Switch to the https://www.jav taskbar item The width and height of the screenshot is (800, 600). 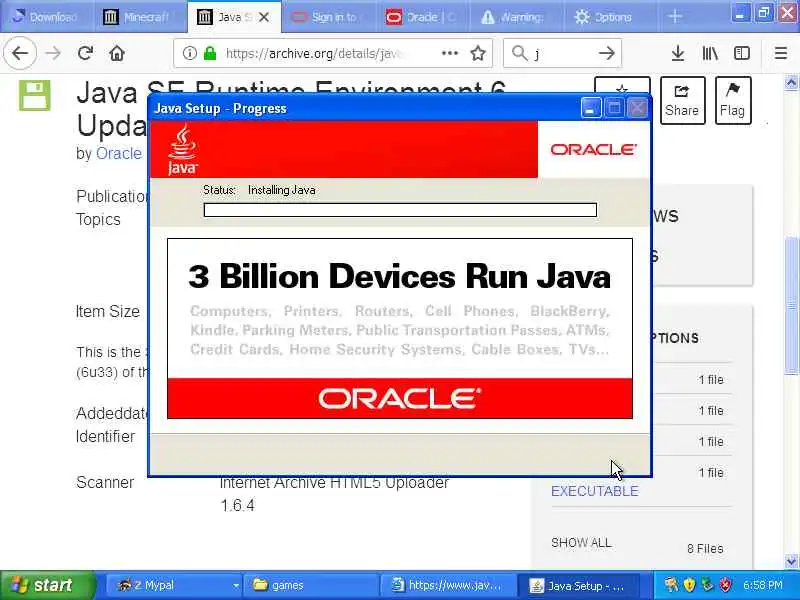tap(447, 585)
